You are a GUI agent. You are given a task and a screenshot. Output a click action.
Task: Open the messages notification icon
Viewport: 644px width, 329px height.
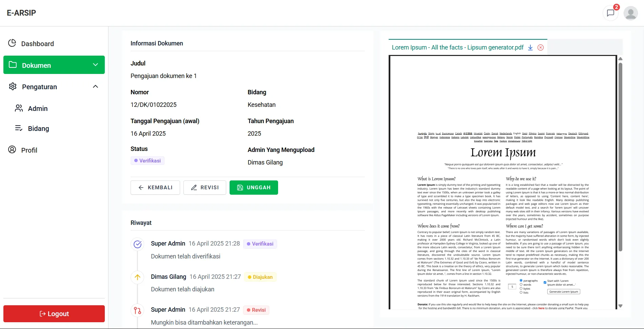pos(610,13)
